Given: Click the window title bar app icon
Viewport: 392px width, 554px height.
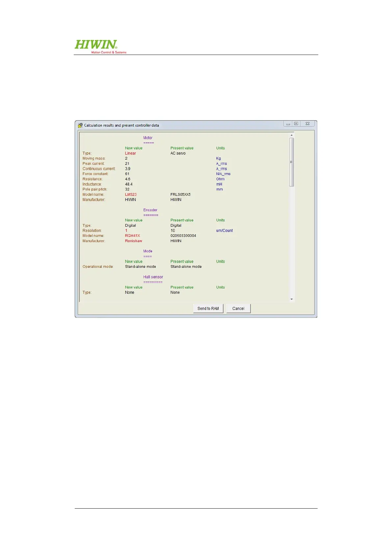Looking at the screenshot, I should click(80, 125).
